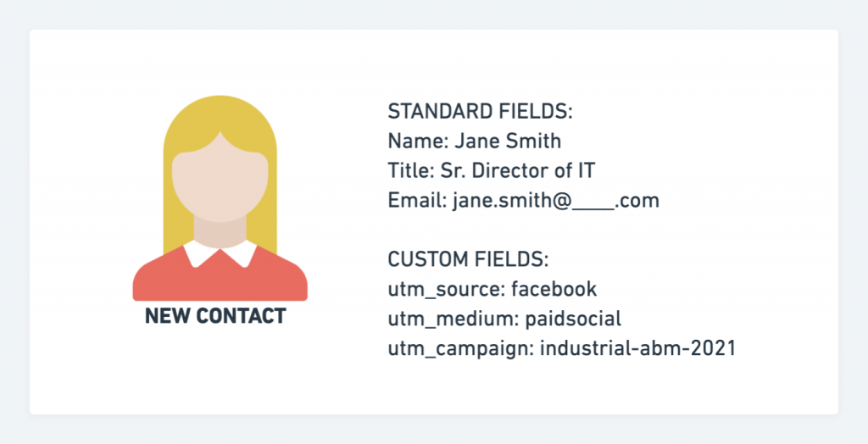Click the word paidsocial

[573, 319]
